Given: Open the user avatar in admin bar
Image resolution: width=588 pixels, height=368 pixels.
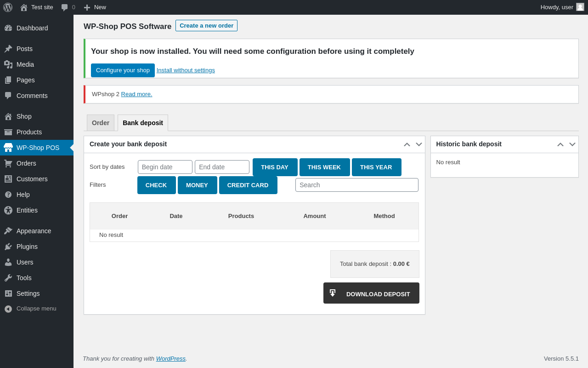Looking at the screenshot, I should [580, 7].
